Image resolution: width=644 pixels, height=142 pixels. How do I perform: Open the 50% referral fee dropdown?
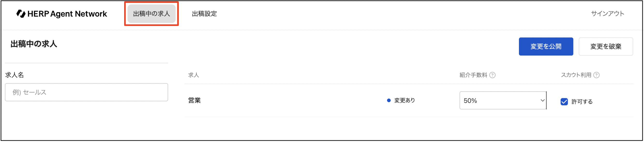[503, 100]
